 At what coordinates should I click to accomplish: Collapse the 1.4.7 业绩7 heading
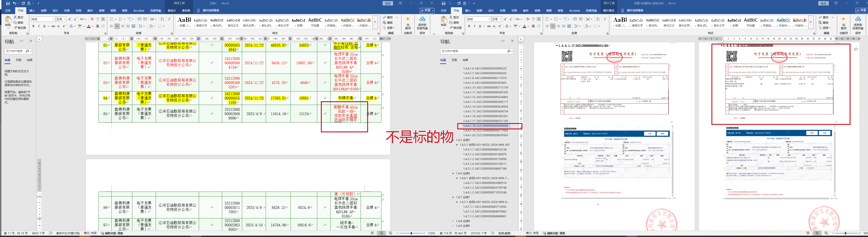(453, 197)
